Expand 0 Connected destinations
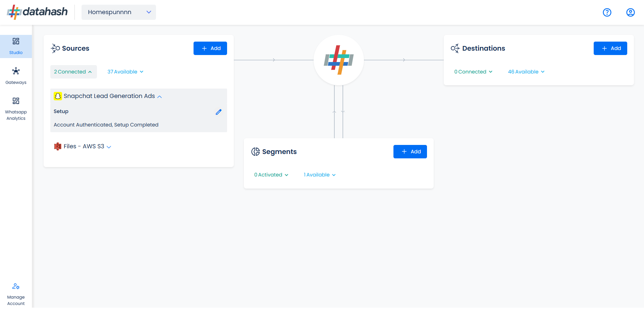The width and height of the screenshot is (644, 310). pyautogui.click(x=473, y=72)
